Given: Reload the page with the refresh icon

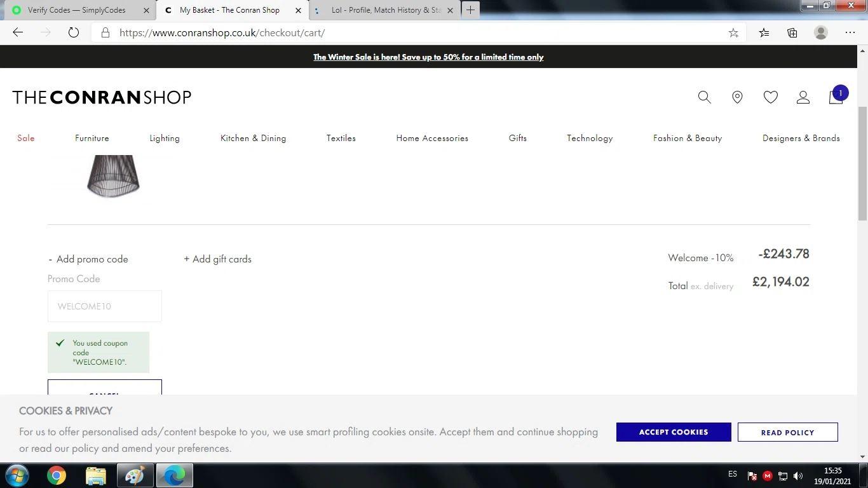Looking at the screenshot, I should pos(74,32).
